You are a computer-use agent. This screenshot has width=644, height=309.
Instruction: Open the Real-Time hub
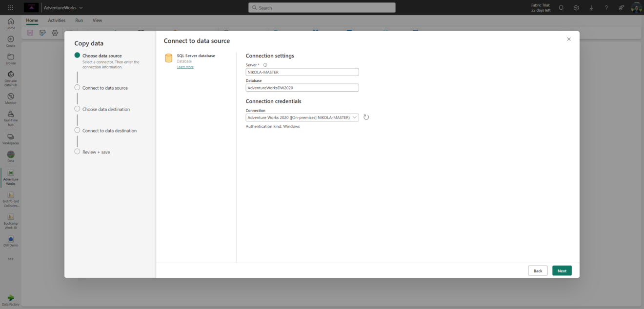tap(10, 116)
